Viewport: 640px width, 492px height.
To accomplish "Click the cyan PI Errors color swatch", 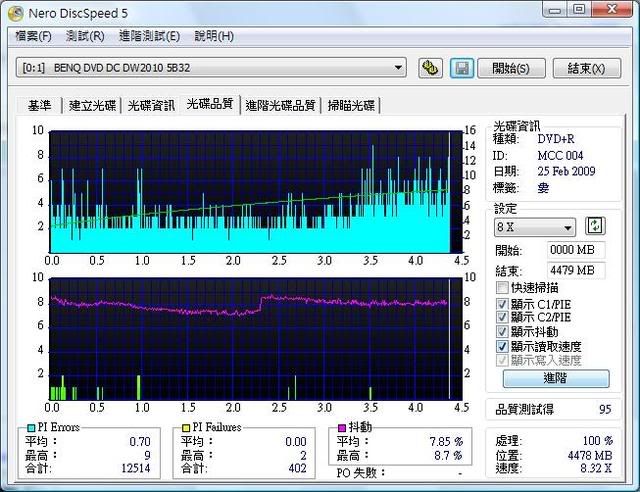I will [31, 427].
